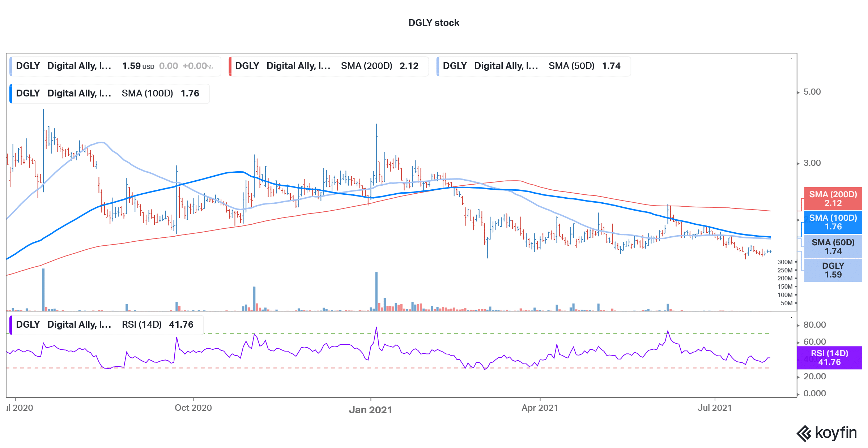Click the 3.00 price axis value

[x=812, y=163]
